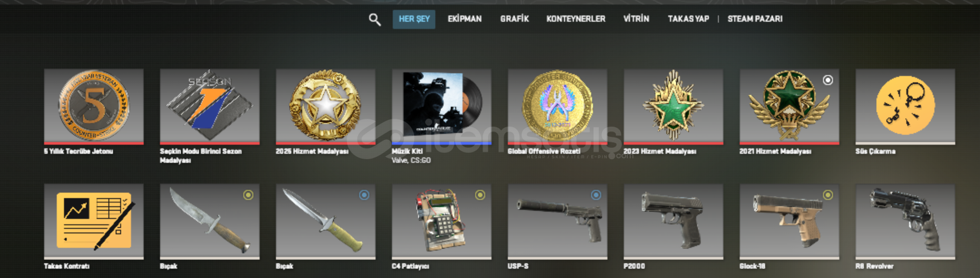This screenshot has width=980, height=278.
Task: Toggle the yellow equipped marker on first Bıçak
Action: pyautogui.click(x=248, y=195)
